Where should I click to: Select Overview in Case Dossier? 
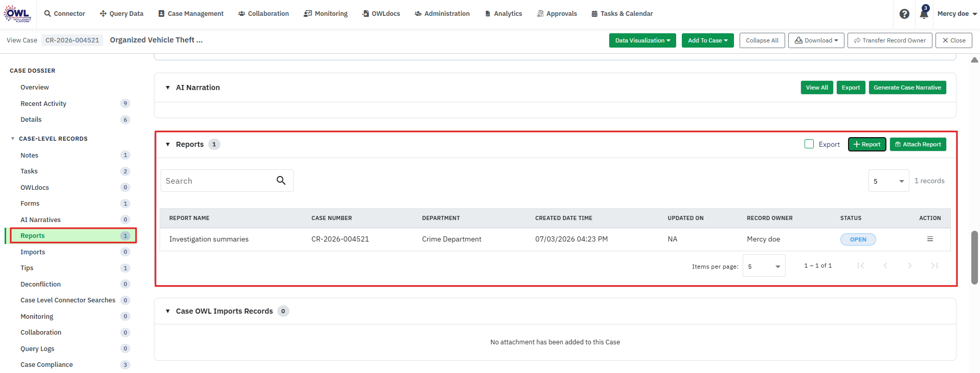tap(35, 87)
